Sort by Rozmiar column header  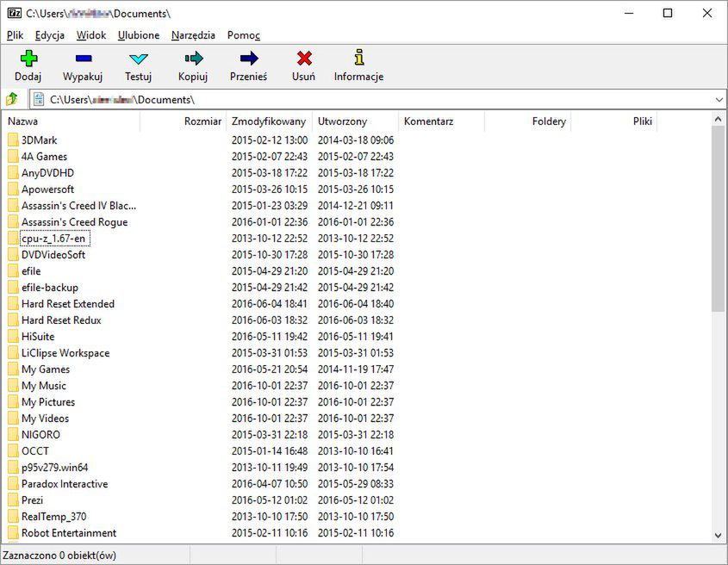pos(183,121)
